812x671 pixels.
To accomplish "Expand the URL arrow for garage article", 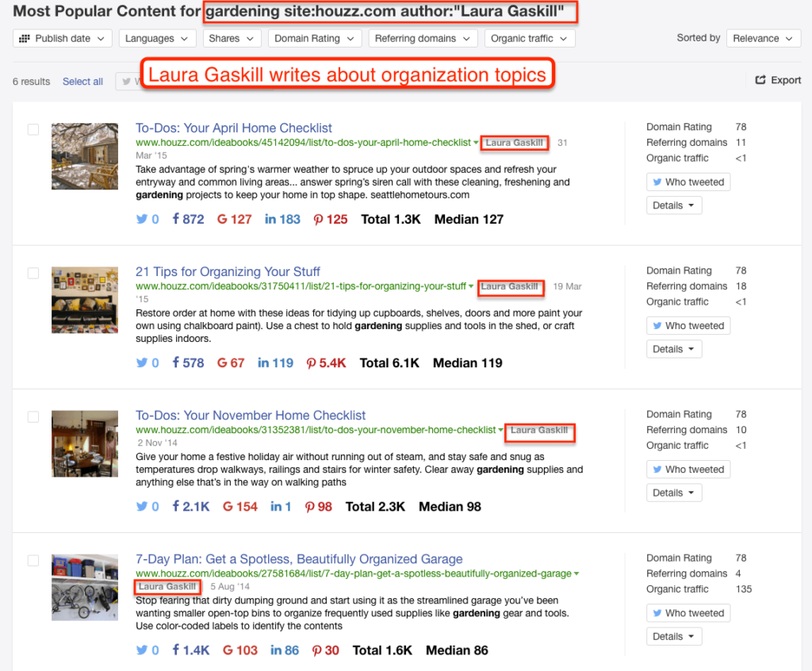I will [576, 573].
